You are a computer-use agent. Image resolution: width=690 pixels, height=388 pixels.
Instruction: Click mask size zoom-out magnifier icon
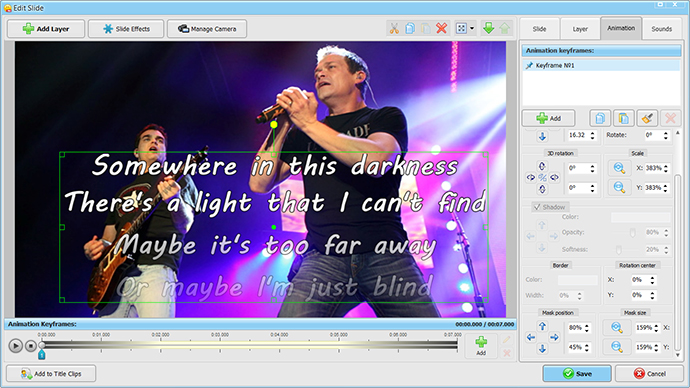(x=617, y=347)
